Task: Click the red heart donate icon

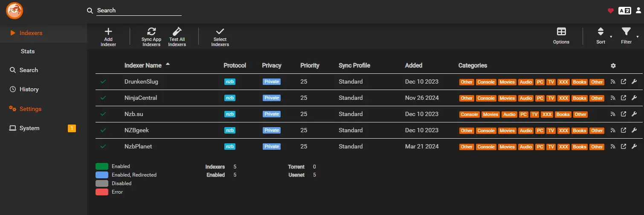Action: click(611, 11)
